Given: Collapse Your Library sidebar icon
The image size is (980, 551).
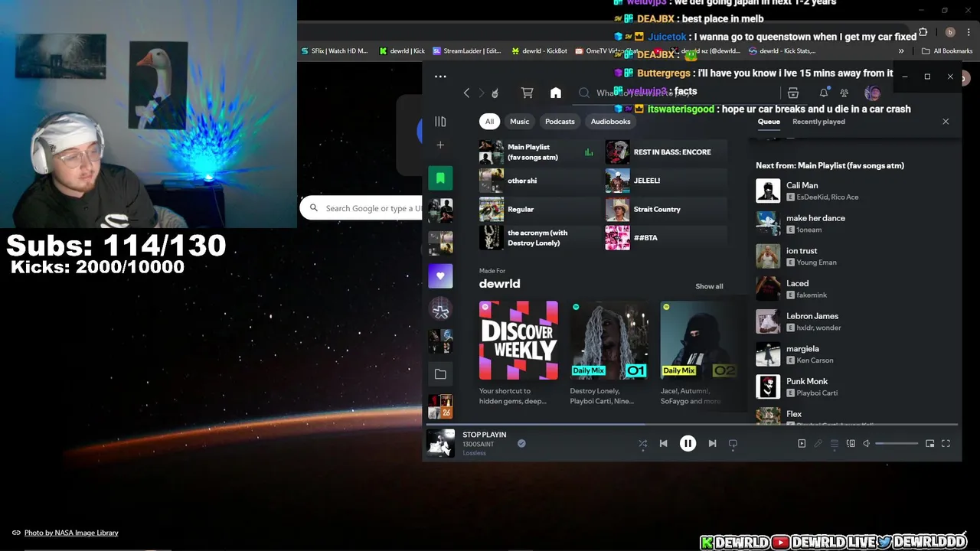Looking at the screenshot, I should pos(440,121).
